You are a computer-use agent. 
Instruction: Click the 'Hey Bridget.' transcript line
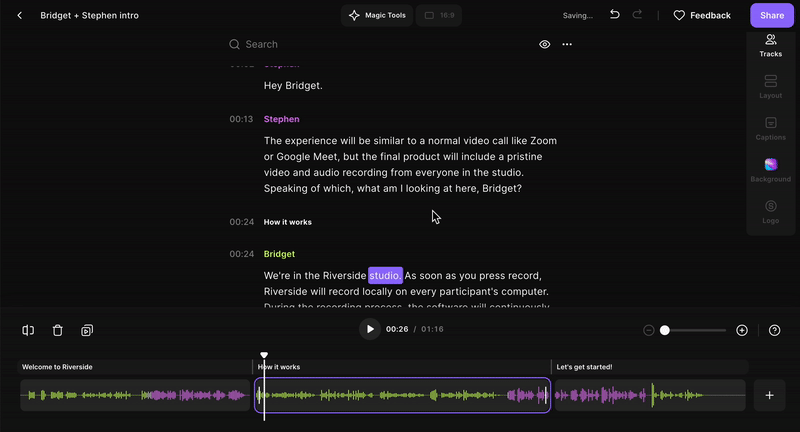(x=293, y=85)
